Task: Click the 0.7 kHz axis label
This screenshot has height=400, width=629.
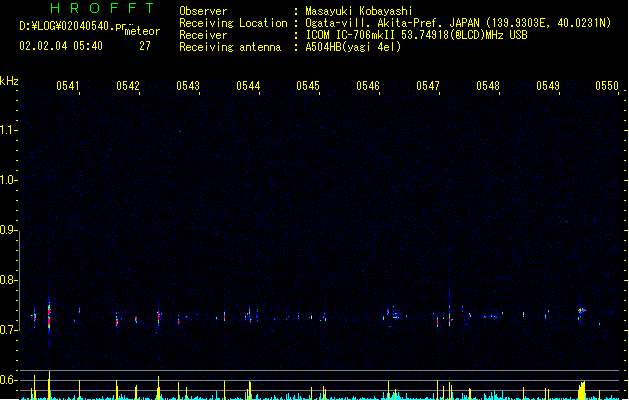Action: point(8,330)
